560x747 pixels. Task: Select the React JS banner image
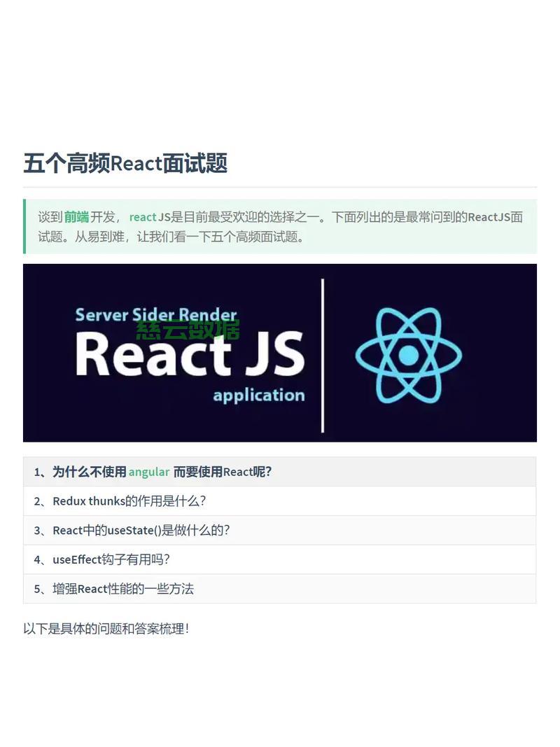(280, 352)
